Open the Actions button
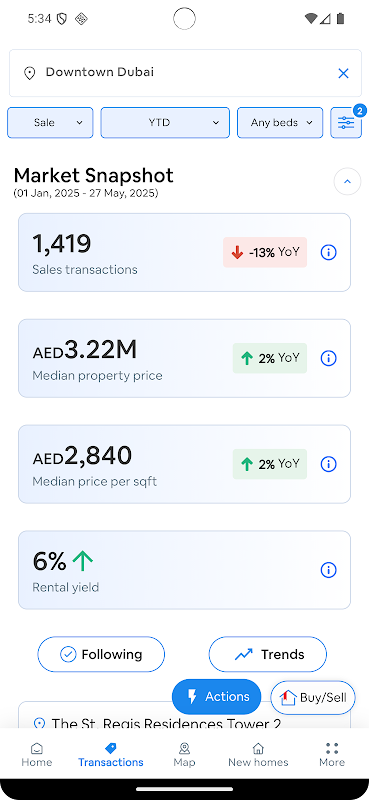The width and height of the screenshot is (369, 800). [216, 696]
